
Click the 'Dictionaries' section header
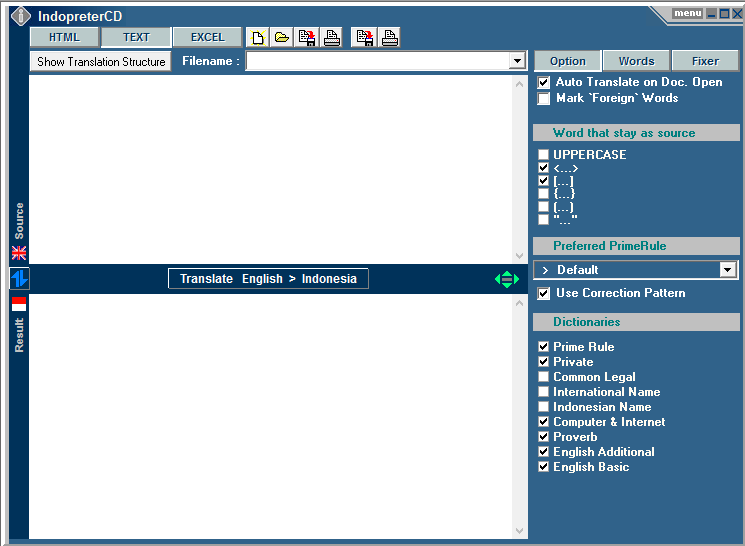[x=636, y=322]
